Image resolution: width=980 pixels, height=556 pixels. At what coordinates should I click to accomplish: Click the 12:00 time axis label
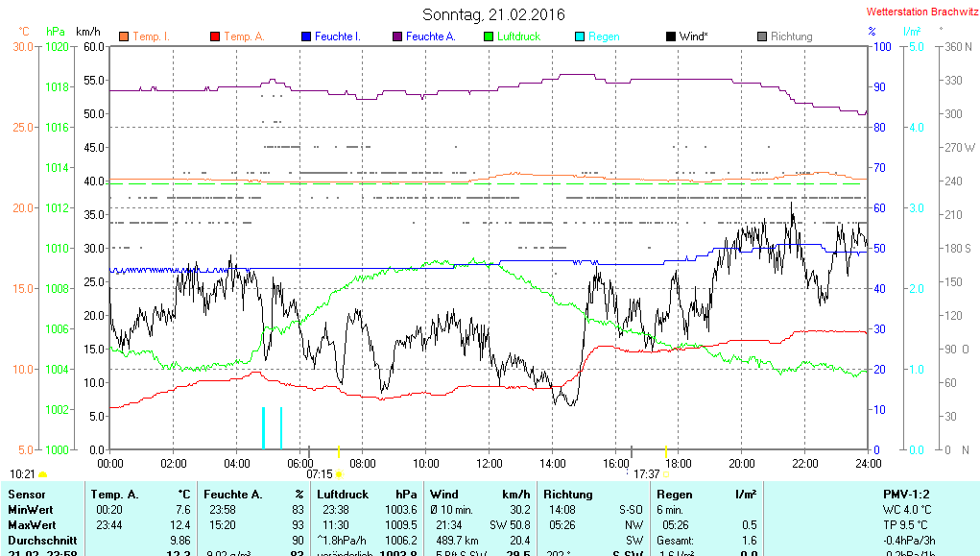pos(489,464)
